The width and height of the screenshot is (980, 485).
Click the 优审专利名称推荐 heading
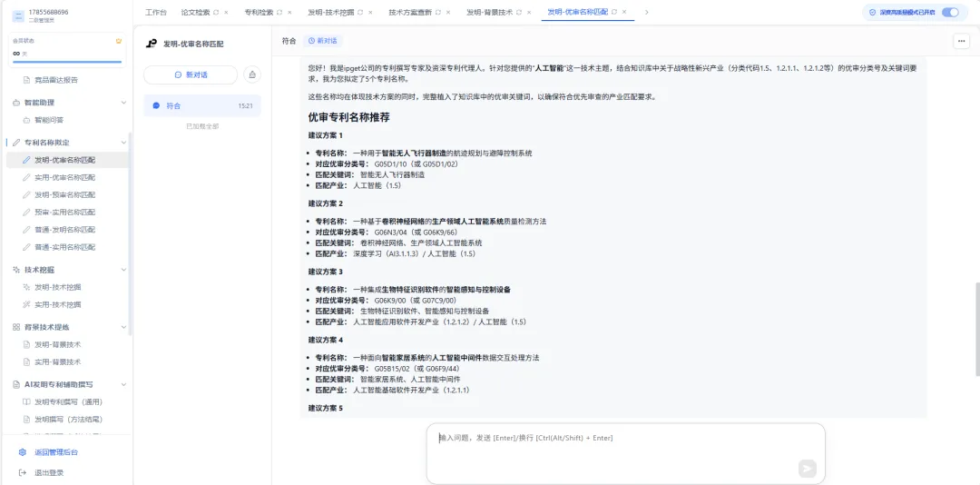[349, 117]
